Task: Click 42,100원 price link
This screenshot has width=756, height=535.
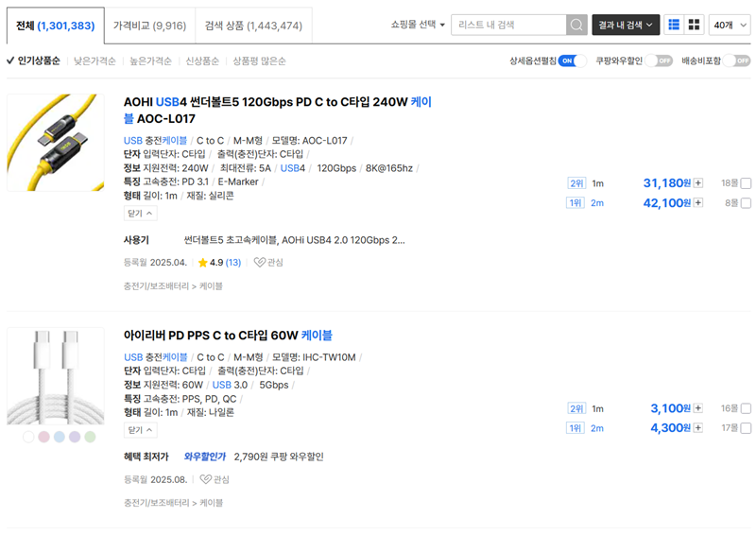Action: pos(667,203)
